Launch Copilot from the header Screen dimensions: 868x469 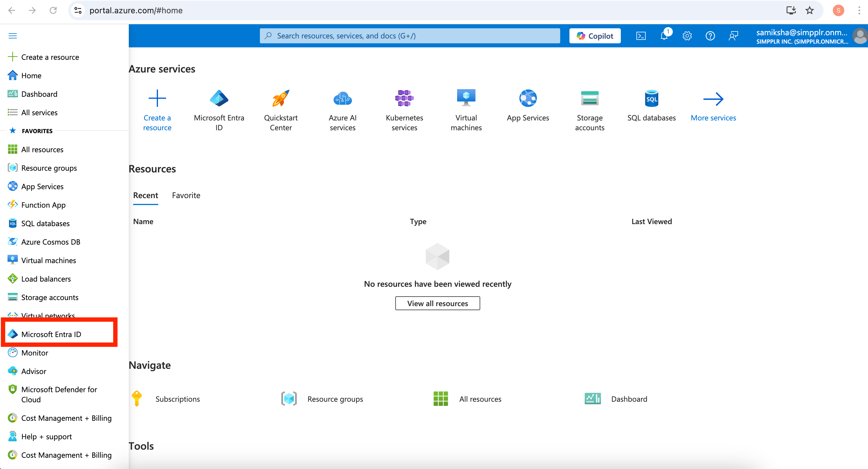595,36
